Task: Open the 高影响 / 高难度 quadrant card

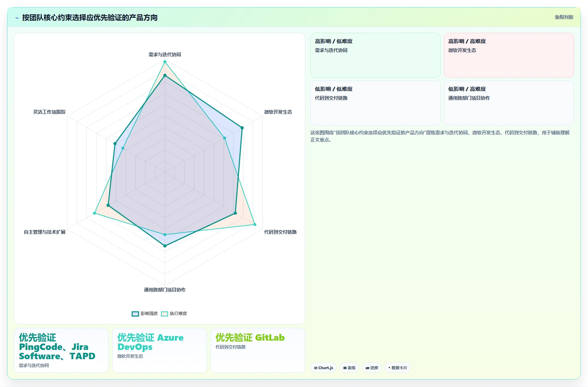Action: [x=509, y=55]
